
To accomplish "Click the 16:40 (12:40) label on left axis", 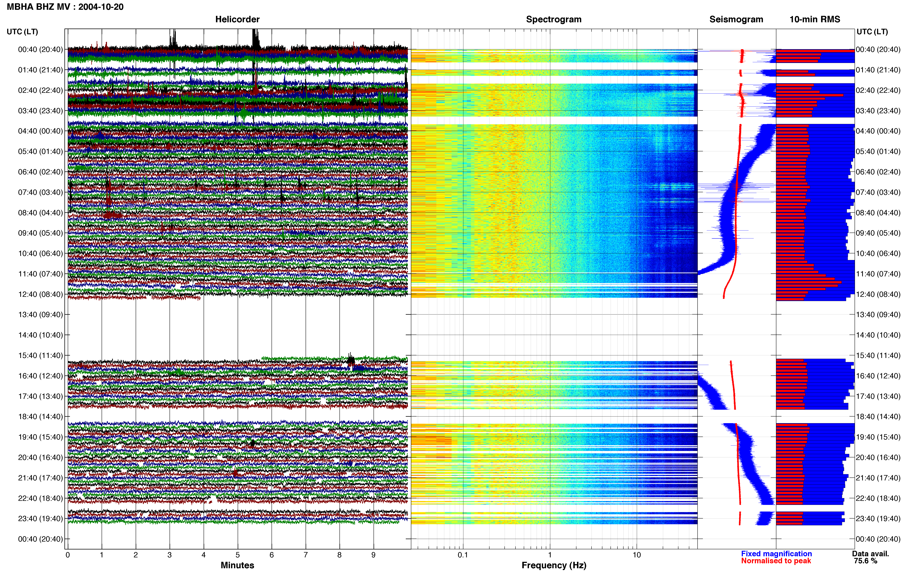I will pyautogui.click(x=40, y=376).
